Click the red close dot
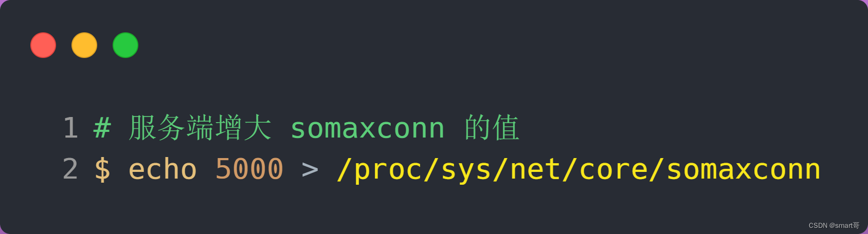The image size is (868, 234). click(43, 45)
